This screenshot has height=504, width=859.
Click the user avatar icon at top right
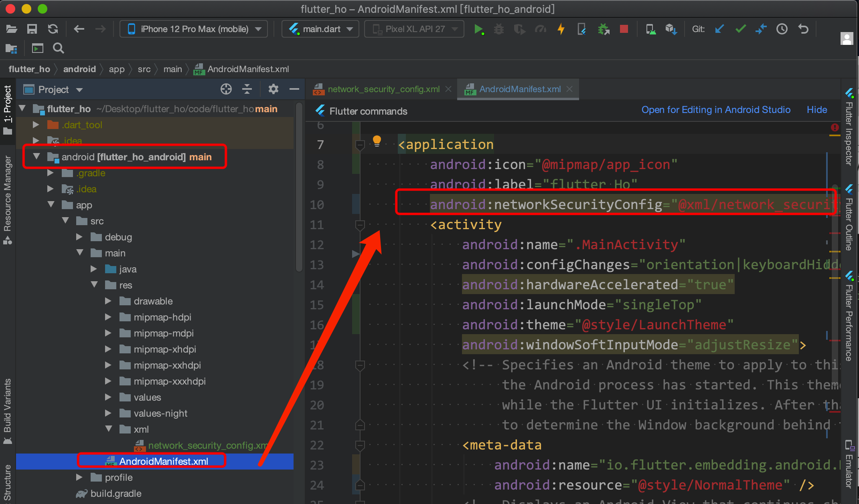(x=847, y=38)
